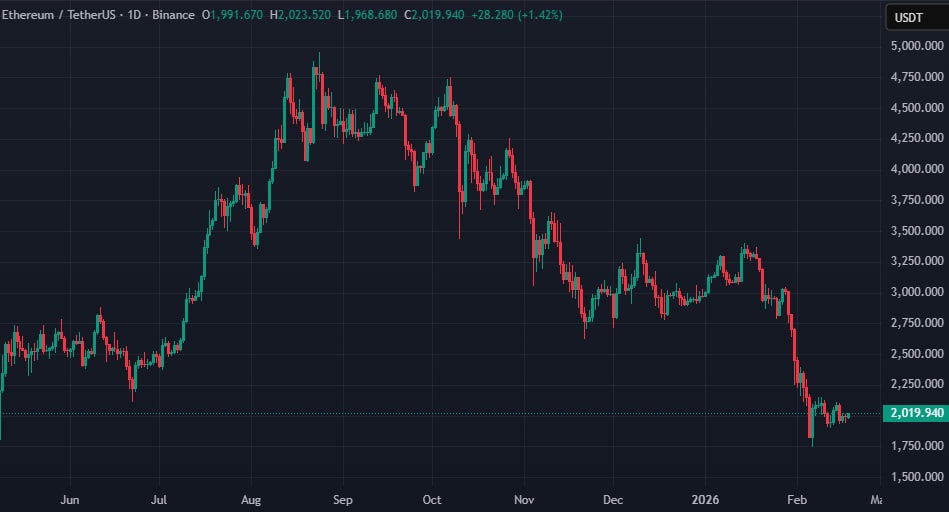Screen dimensions: 949x512
Task: Click the Jul label on time axis
Action: (159, 500)
